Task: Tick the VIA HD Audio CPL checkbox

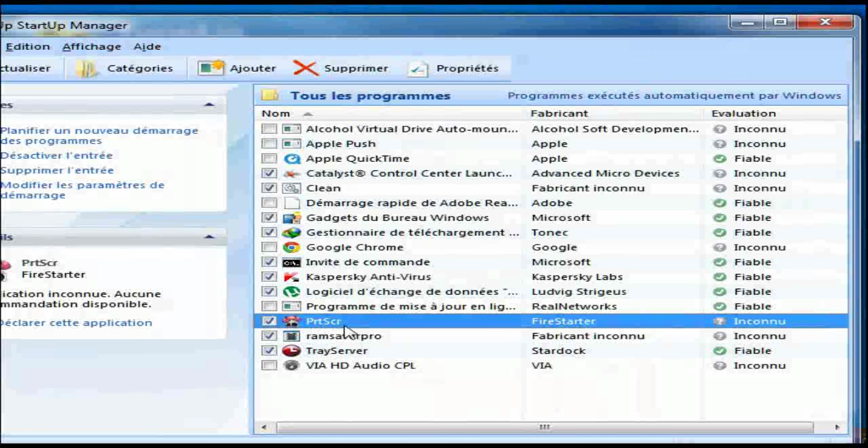Action: coord(269,365)
